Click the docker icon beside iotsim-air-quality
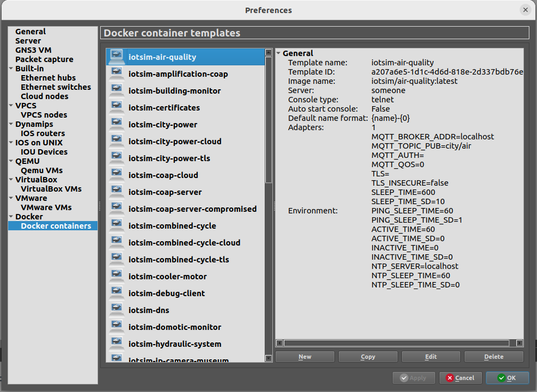 117,57
